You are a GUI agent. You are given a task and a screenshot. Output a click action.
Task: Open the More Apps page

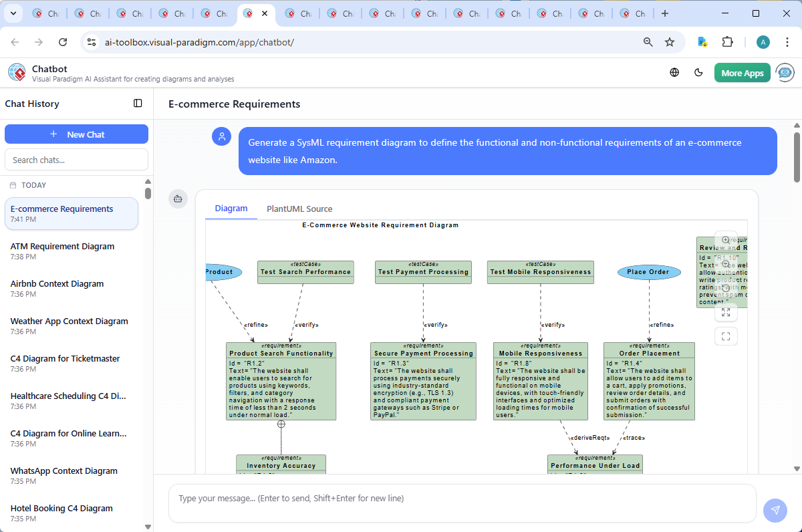click(742, 72)
